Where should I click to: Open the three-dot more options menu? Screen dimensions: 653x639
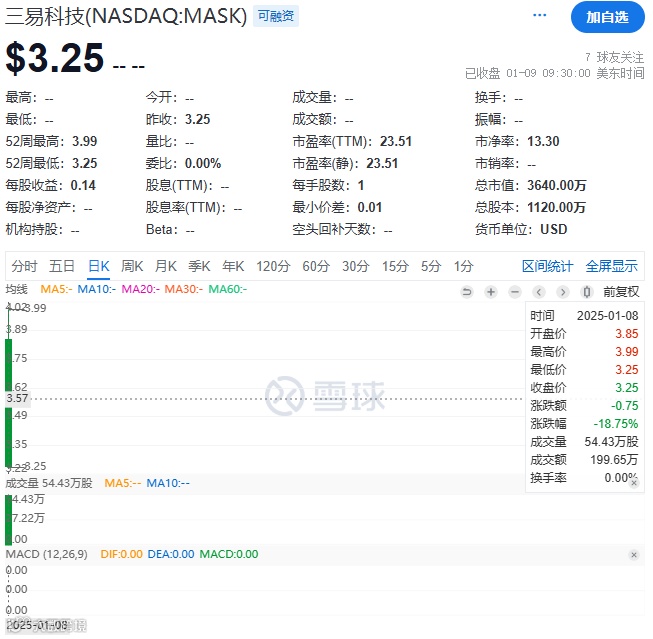tap(539, 15)
